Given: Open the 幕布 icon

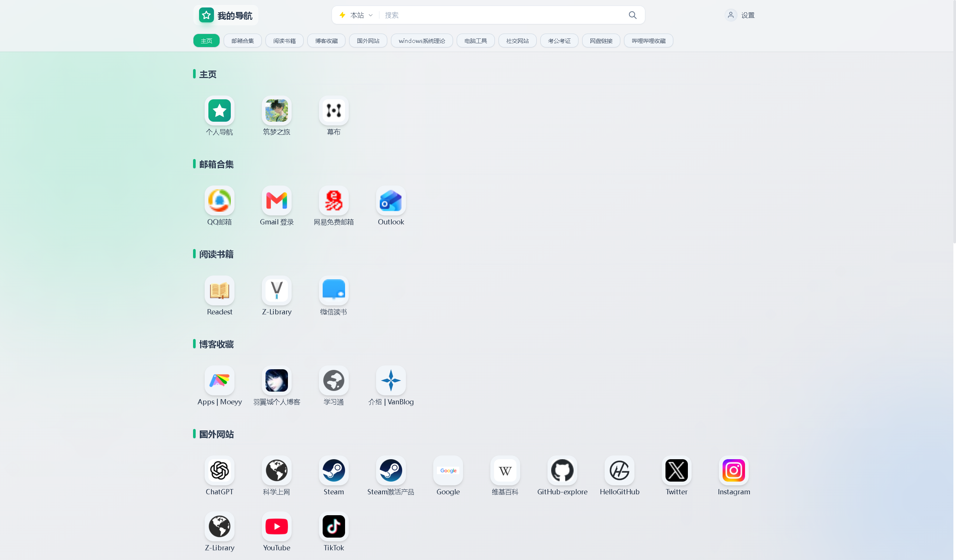Looking at the screenshot, I should [333, 111].
